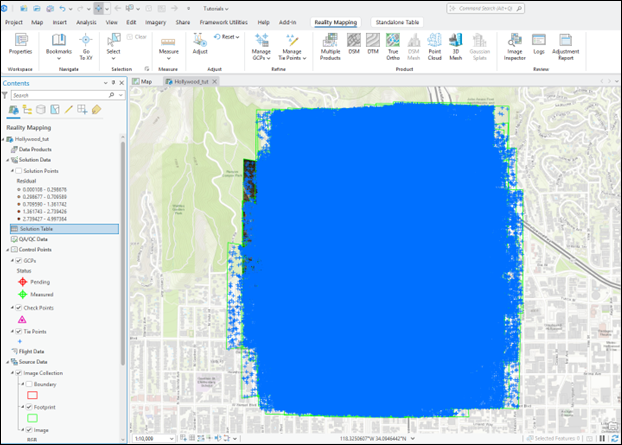Screen dimensions: 622x445
Task: Open the Reset dropdown
Action: [x=227, y=37]
